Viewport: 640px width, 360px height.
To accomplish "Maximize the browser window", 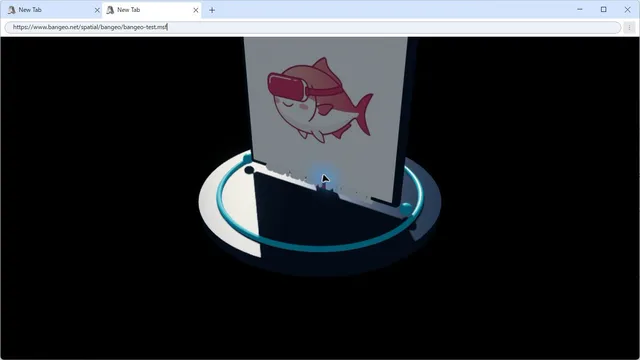I will pyautogui.click(x=604, y=9).
